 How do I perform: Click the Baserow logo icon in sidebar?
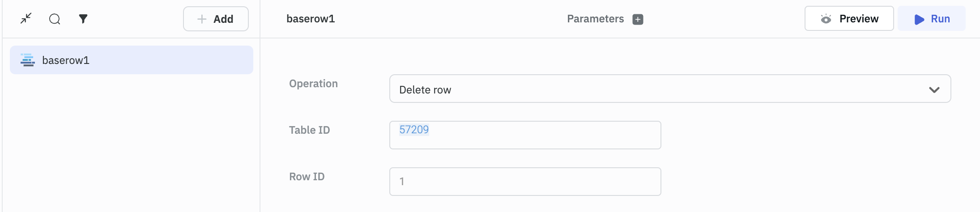pos(28,60)
